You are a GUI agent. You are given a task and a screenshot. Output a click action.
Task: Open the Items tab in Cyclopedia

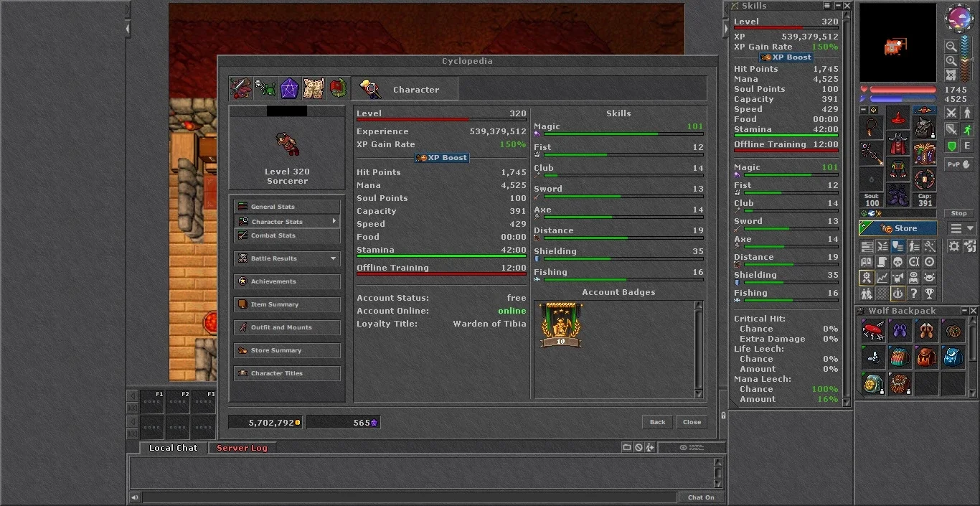[241, 88]
